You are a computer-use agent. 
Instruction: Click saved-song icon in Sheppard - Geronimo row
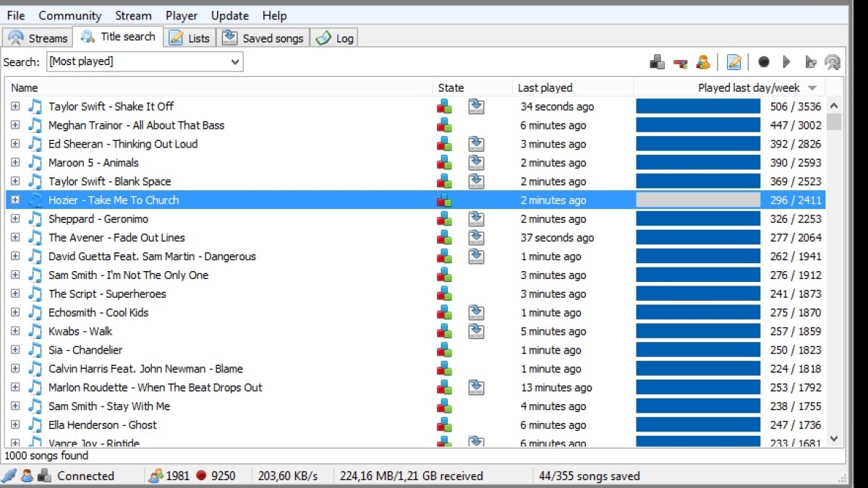click(476, 219)
